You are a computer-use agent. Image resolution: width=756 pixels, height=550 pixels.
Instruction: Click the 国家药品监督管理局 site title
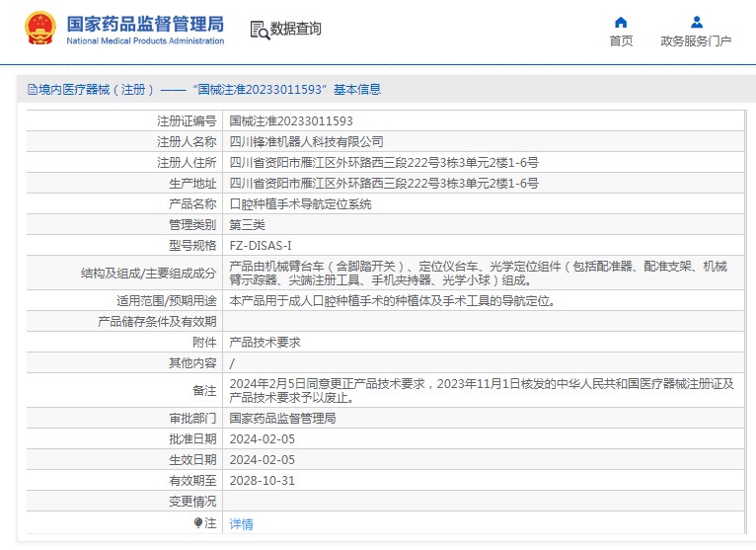[145, 24]
